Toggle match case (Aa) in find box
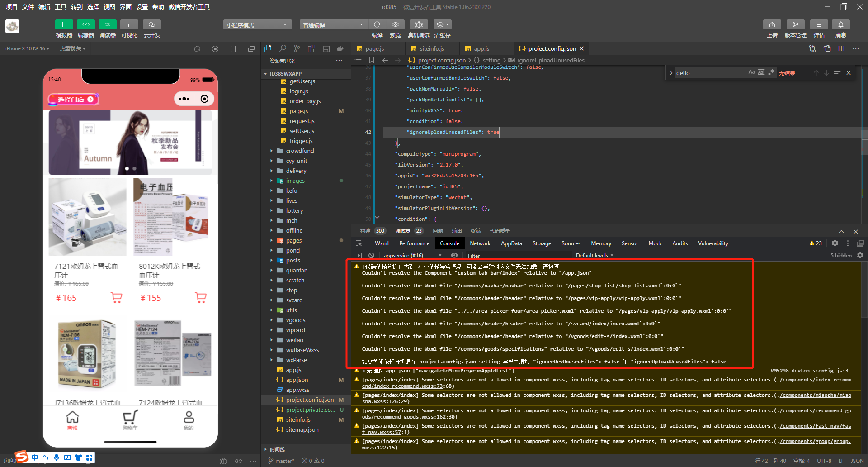Screen dimensions: 868x467 tap(751, 72)
